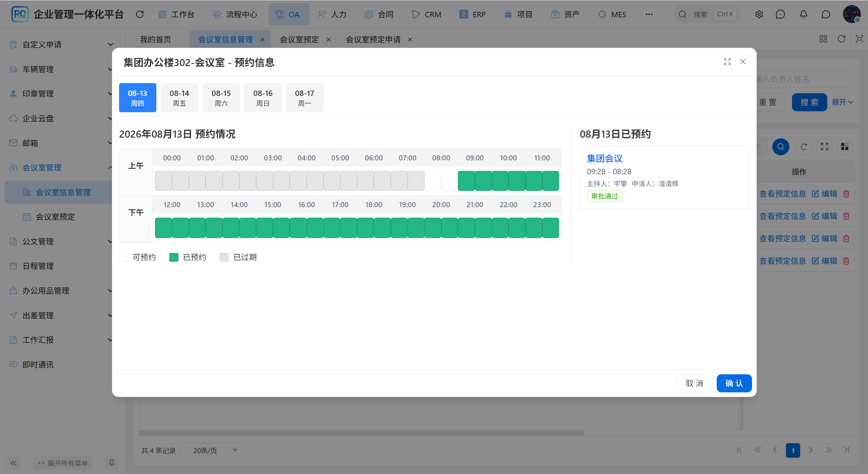868x474 pixels.
Task: Select the available white slot at 08:00
Action: (x=433, y=181)
